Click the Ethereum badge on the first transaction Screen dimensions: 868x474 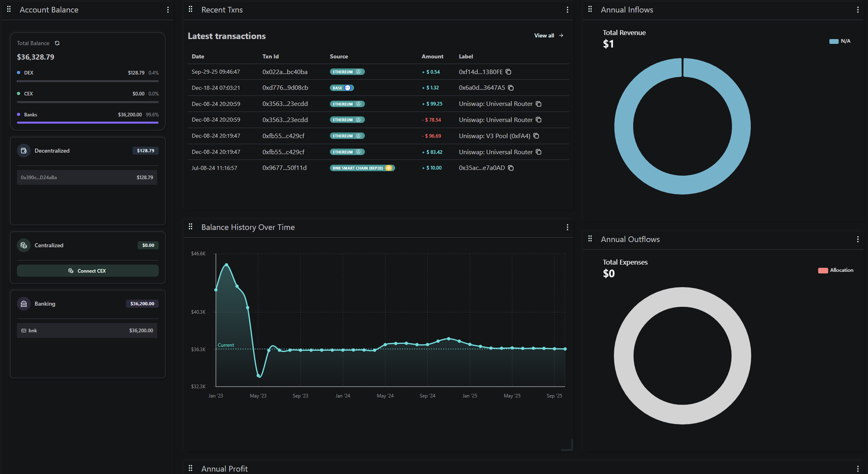[x=347, y=72]
